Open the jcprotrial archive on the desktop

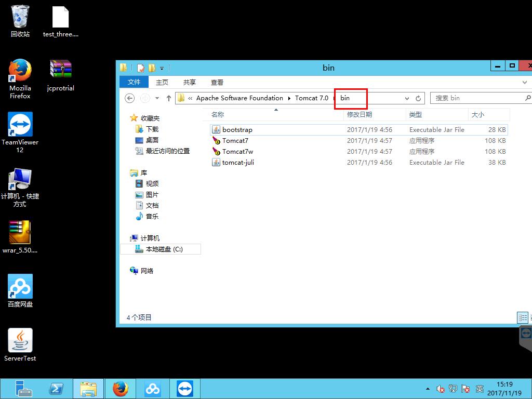coord(60,75)
